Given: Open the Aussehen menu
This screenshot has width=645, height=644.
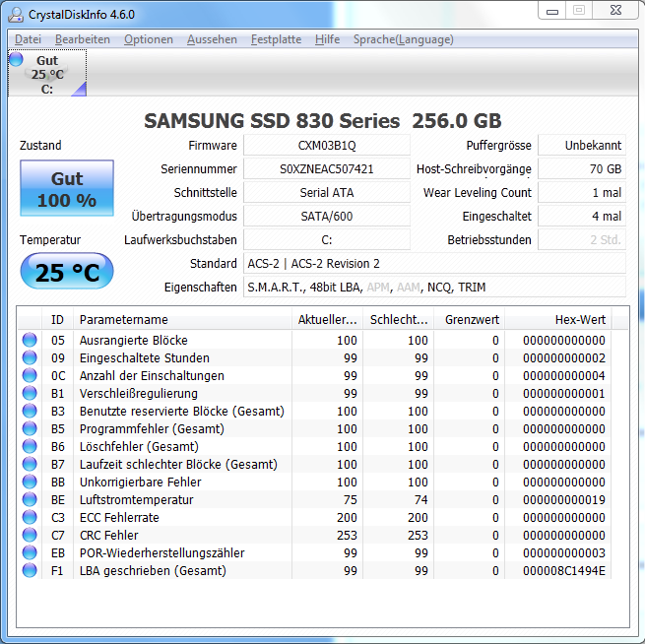Looking at the screenshot, I should pyautogui.click(x=212, y=39).
